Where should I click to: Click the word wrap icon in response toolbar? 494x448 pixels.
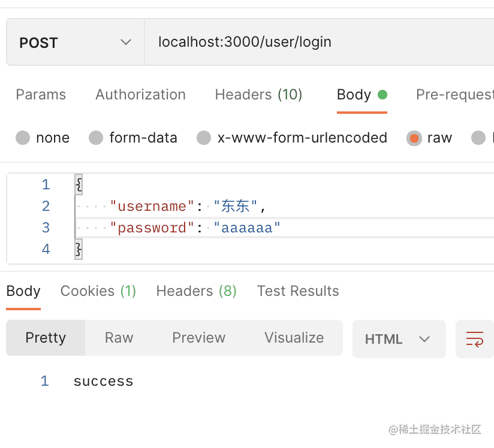(474, 339)
